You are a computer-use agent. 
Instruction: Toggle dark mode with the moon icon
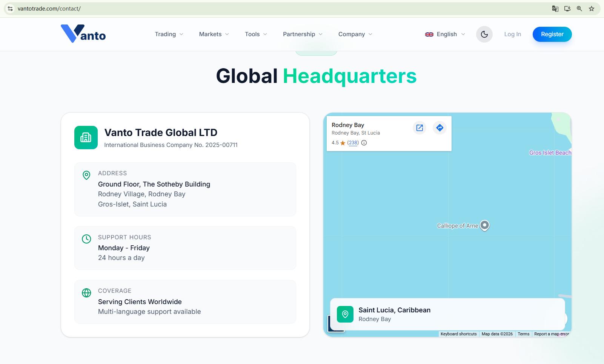484,34
